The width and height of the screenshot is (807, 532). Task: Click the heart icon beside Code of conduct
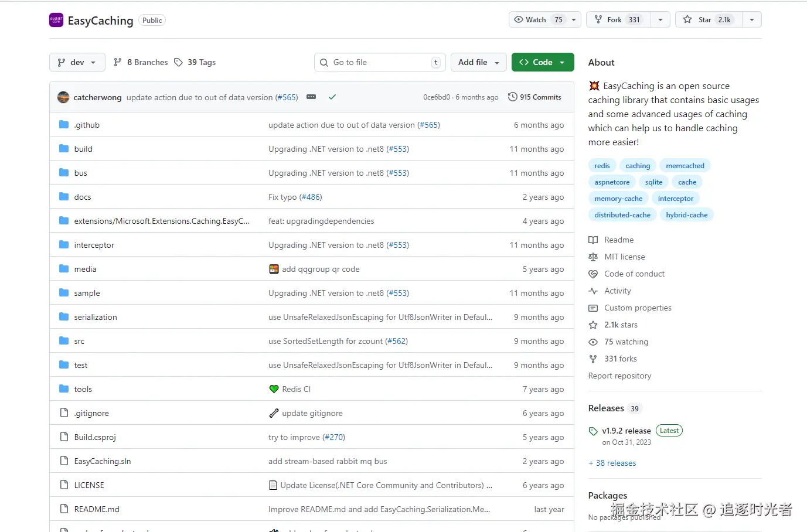click(x=593, y=274)
